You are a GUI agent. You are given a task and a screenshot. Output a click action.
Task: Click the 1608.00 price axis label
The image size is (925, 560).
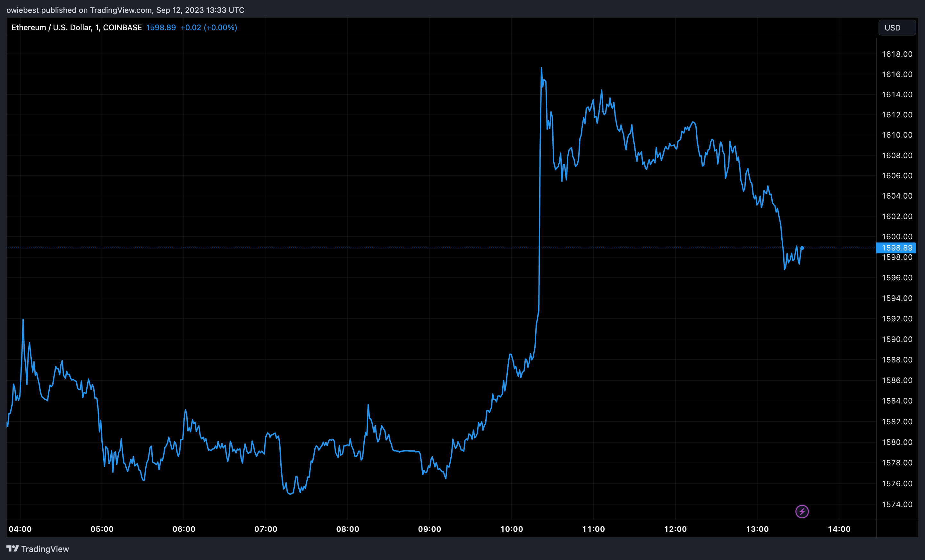pyautogui.click(x=897, y=155)
